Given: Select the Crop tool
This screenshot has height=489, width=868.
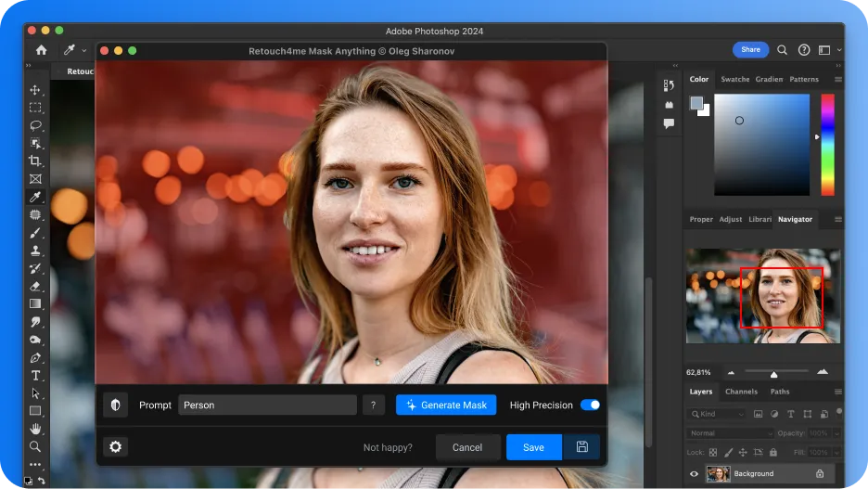Looking at the screenshot, I should (x=35, y=161).
